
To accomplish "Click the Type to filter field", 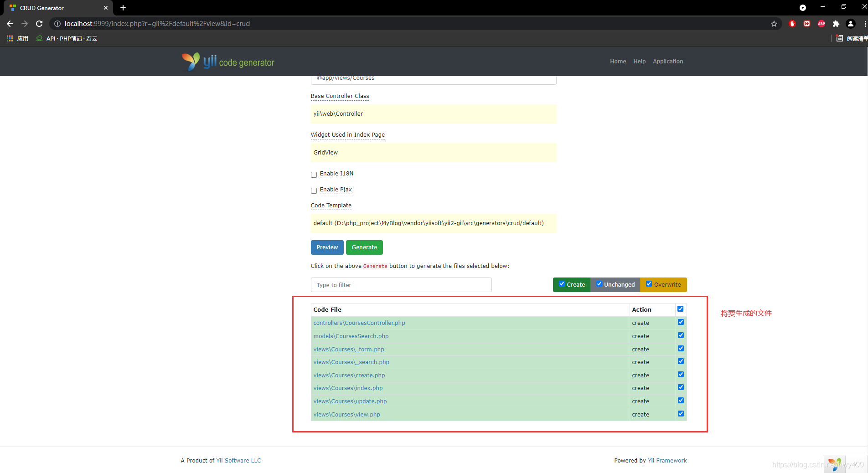I will pyautogui.click(x=401, y=285).
